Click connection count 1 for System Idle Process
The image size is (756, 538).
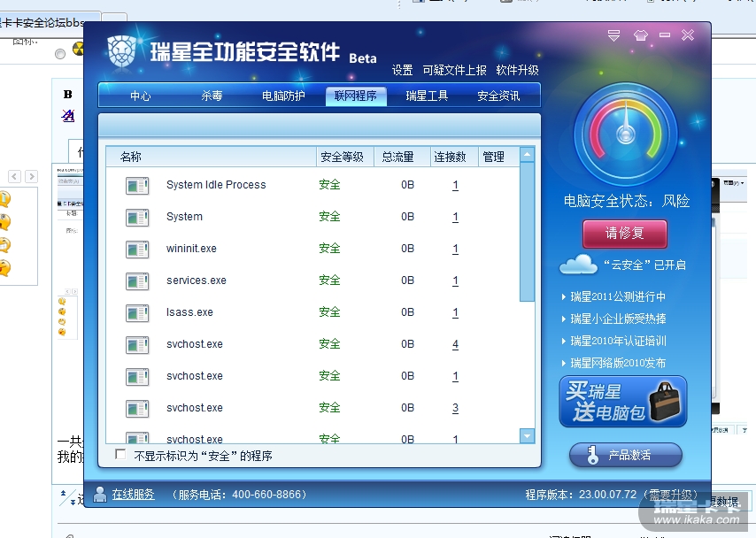point(456,185)
